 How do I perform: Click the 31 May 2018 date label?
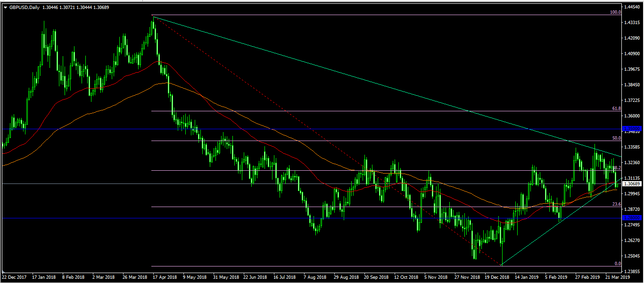click(226, 277)
